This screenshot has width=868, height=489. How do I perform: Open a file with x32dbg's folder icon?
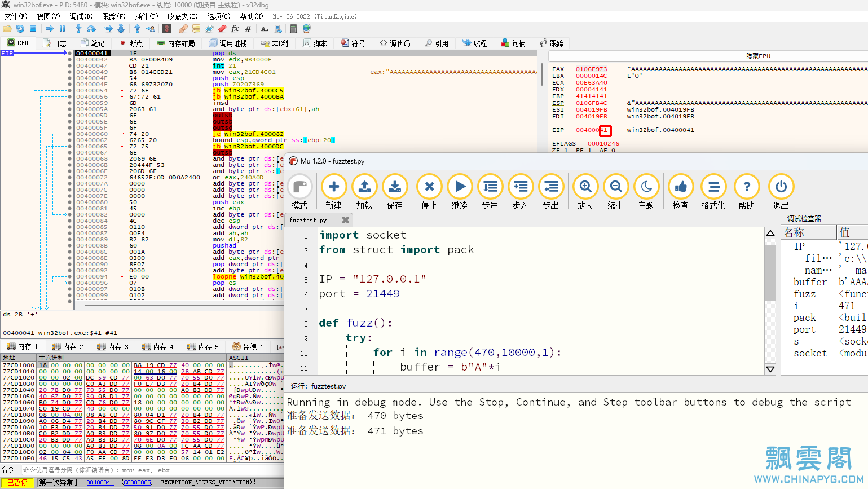coord(7,28)
